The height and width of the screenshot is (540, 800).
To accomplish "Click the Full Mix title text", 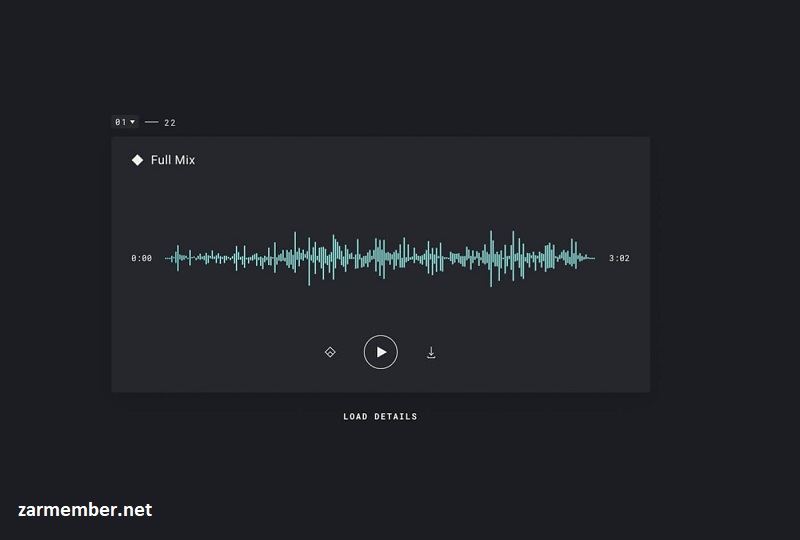I will tap(173, 160).
